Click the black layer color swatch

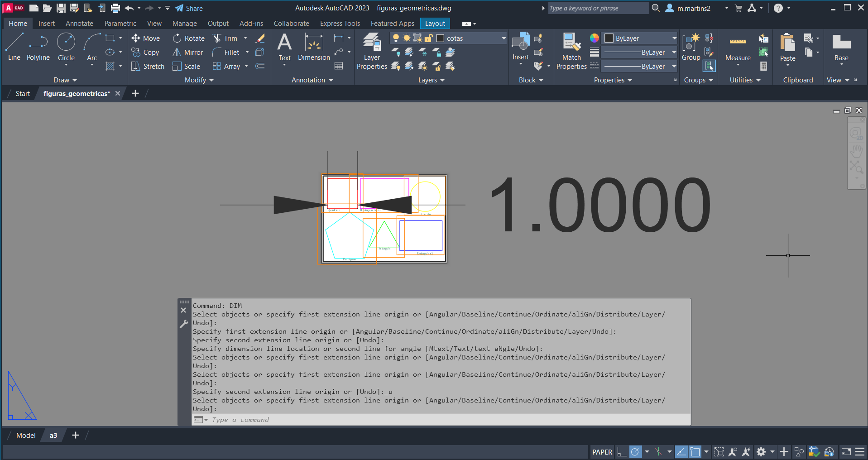click(440, 38)
